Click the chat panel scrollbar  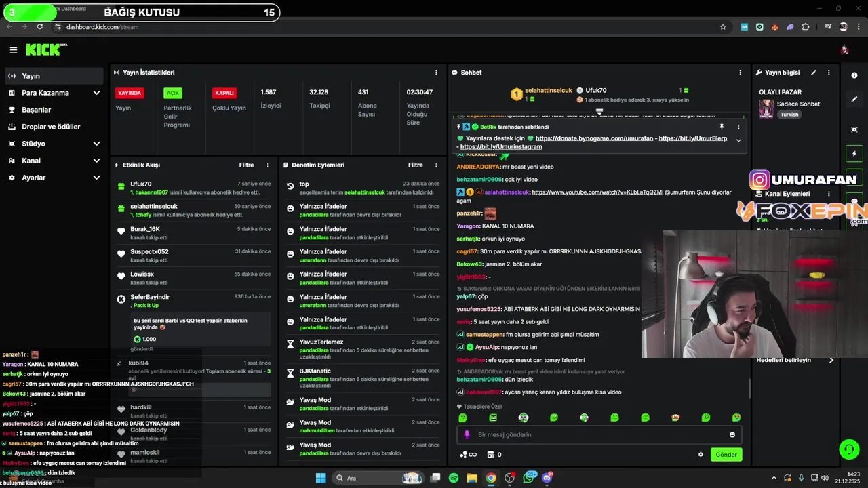(x=749, y=388)
